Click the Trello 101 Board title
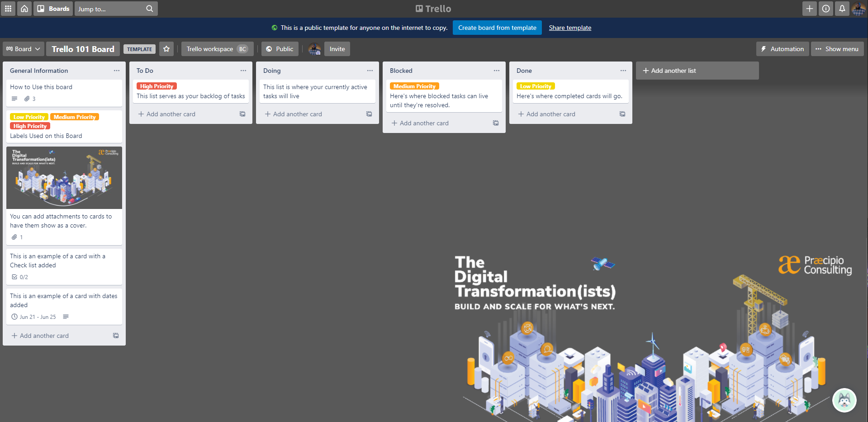 (83, 49)
